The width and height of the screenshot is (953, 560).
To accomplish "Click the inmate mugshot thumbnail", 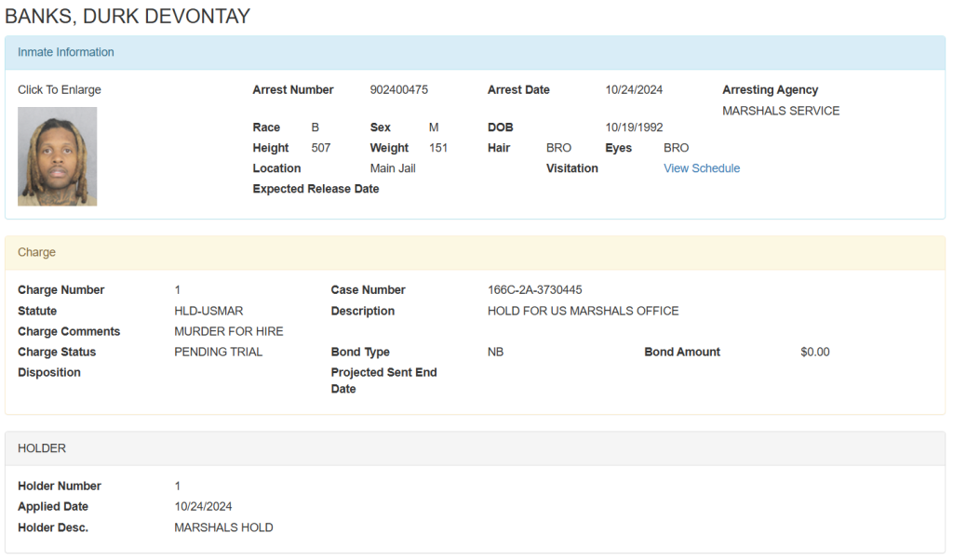I will click(57, 156).
